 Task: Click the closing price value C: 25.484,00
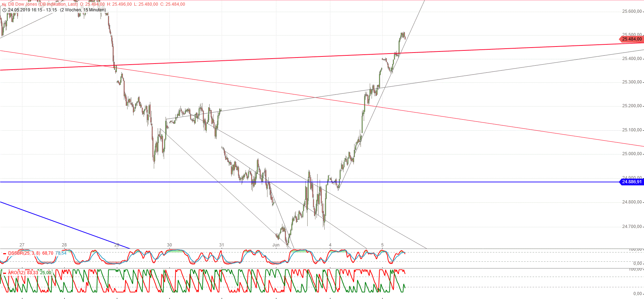click(x=173, y=4)
